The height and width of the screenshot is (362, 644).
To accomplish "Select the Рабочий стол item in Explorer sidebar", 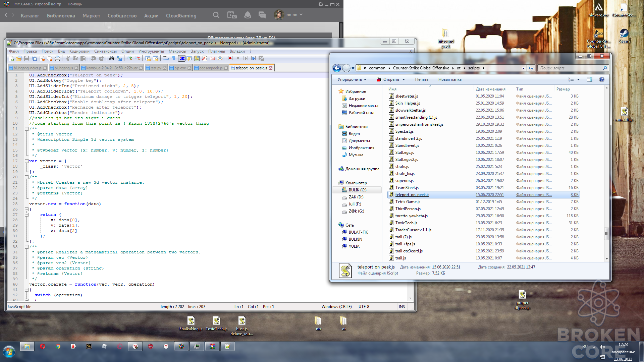I will point(361,113).
